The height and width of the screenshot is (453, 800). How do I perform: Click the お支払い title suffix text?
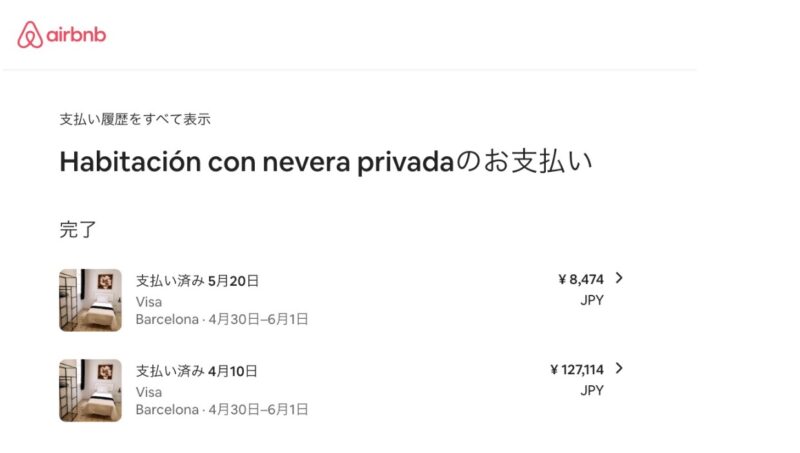(x=523, y=161)
